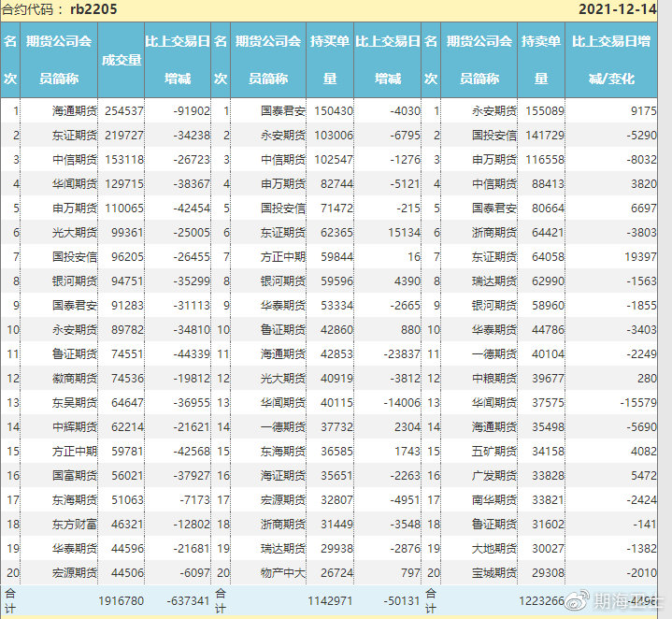Select the cell showing 153118
Screen dimensions: 672x619
[124, 160]
